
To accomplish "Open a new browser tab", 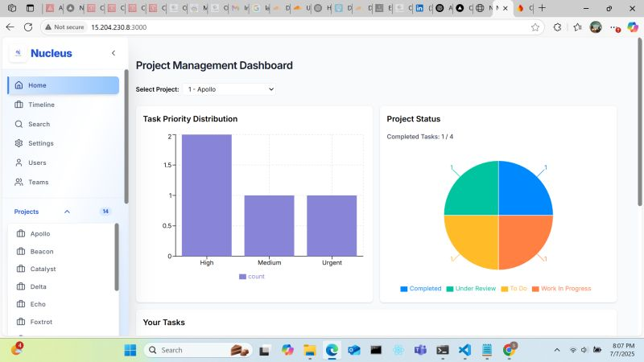I will click(542, 8).
